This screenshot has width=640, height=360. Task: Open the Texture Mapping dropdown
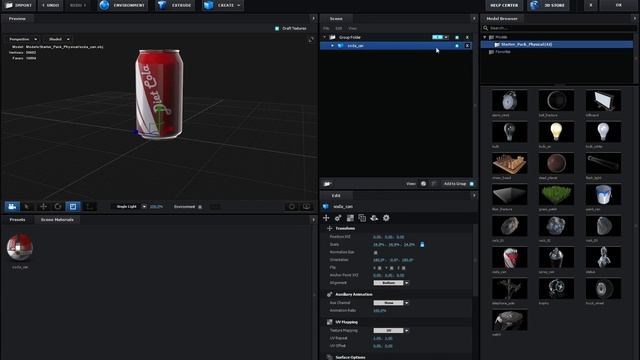click(391, 331)
